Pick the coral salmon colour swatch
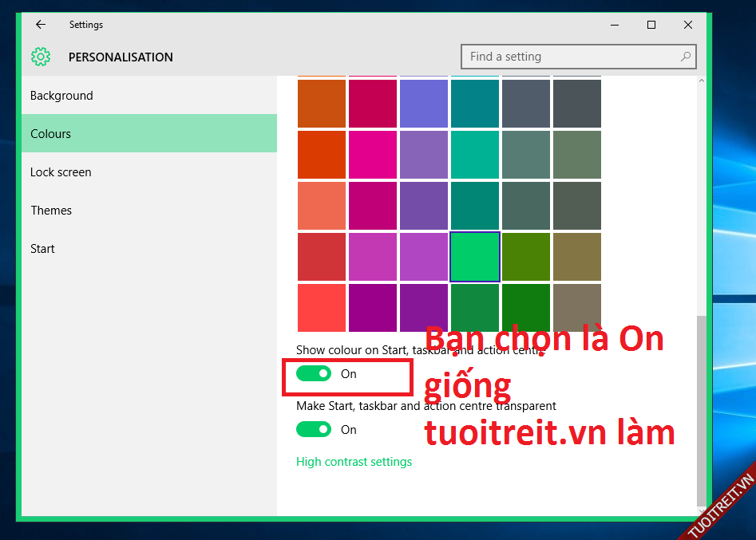756x540 pixels. [x=322, y=206]
